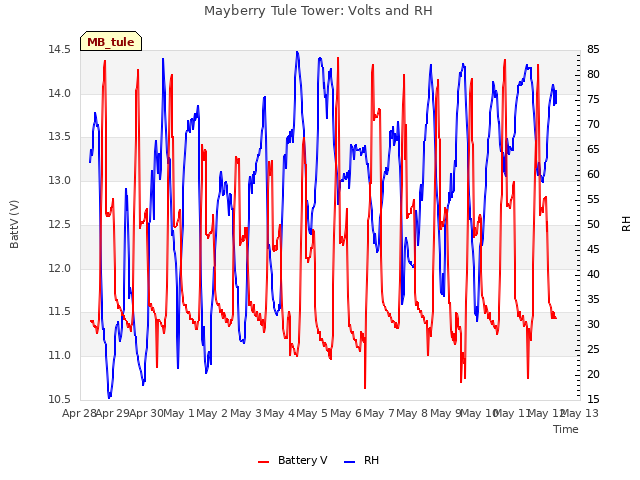Click the May 3 date label
The image size is (640, 480).
(x=246, y=414)
